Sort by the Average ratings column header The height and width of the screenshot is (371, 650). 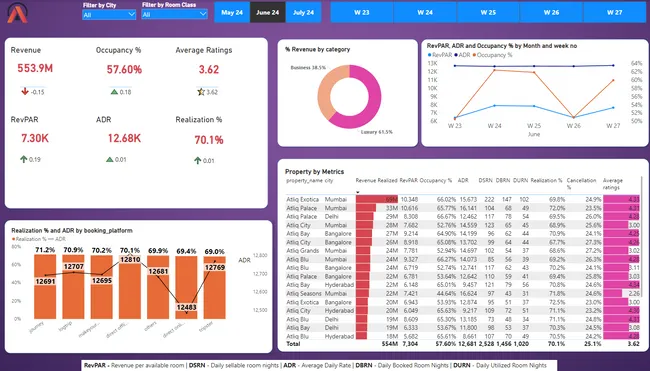(x=613, y=184)
